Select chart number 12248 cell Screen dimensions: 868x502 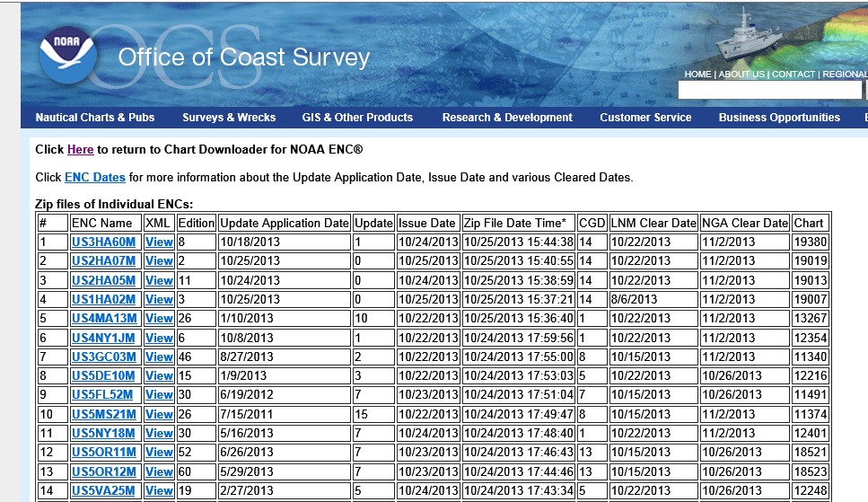tap(811, 490)
